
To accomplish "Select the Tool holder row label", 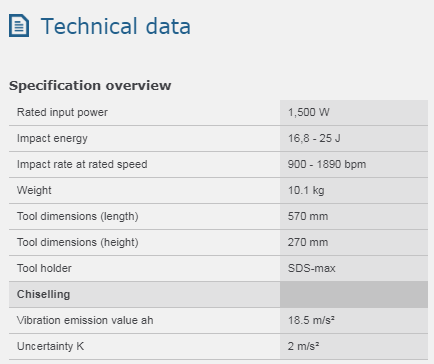I will point(44,268).
